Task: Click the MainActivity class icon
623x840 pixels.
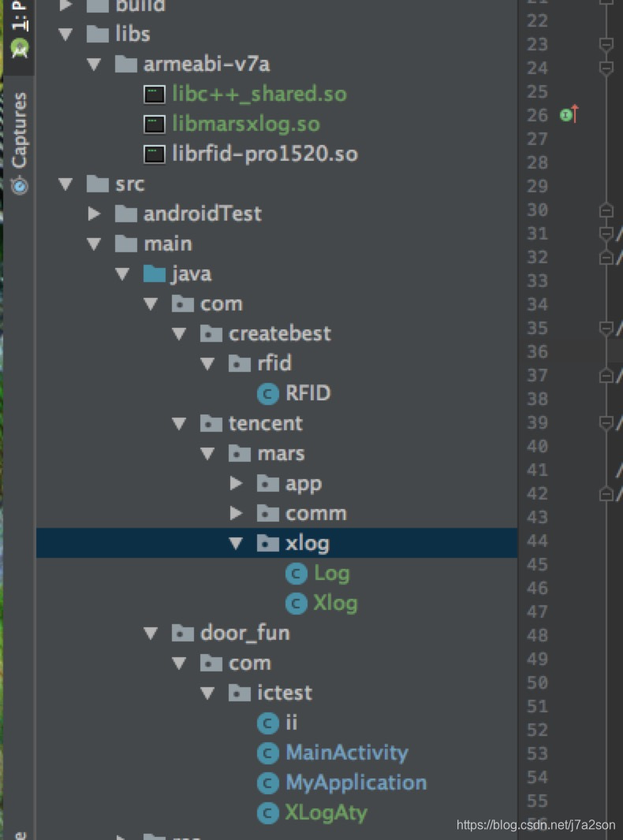Action: click(x=268, y=753)
